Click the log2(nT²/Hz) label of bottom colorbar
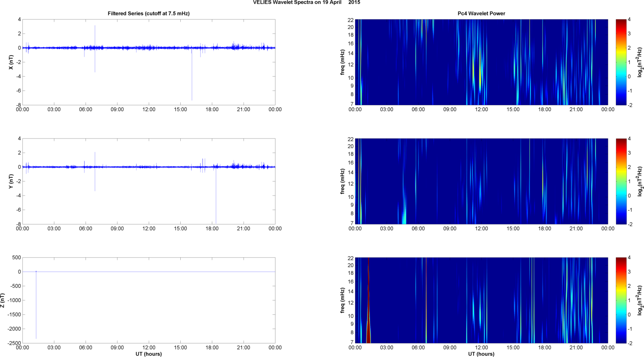The image size is (644, 357). pos(640,300)
